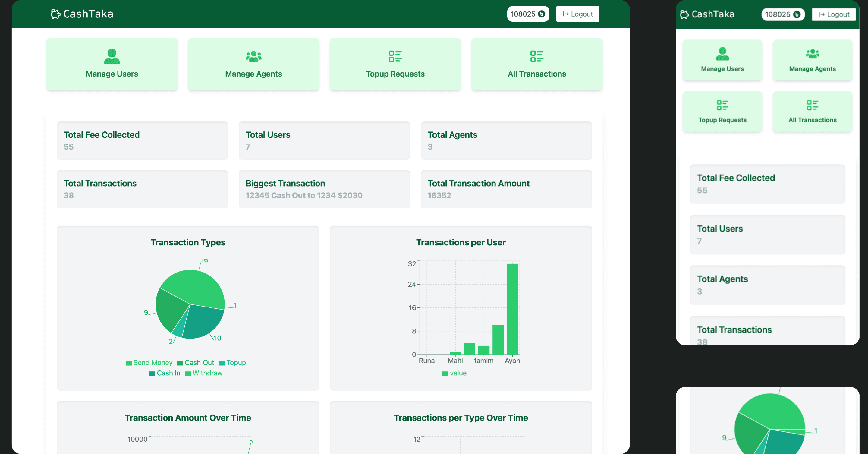
Task: Click the Total Users card in mobile view
Action: (x=768, y=235)
